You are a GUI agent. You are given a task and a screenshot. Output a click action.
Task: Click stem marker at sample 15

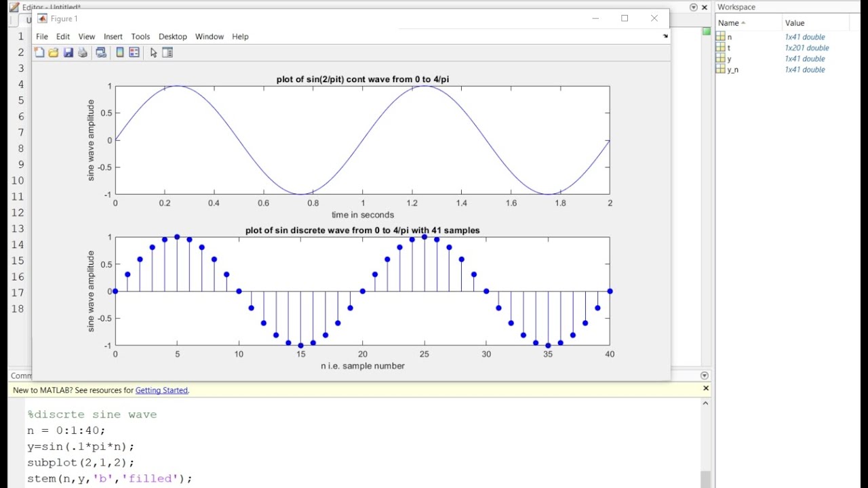[301, 346]
